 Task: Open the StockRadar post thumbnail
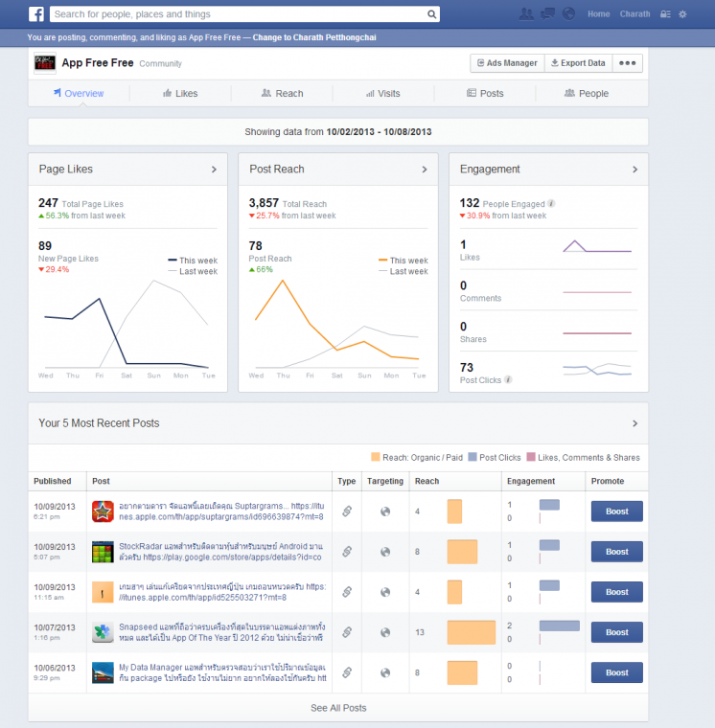(103, 552)
